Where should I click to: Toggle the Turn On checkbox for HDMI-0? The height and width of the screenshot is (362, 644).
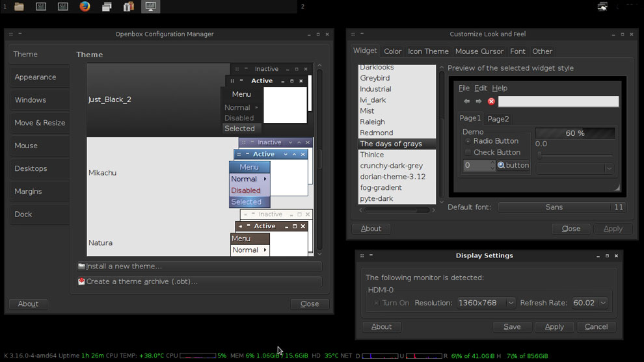coord(376,303)
